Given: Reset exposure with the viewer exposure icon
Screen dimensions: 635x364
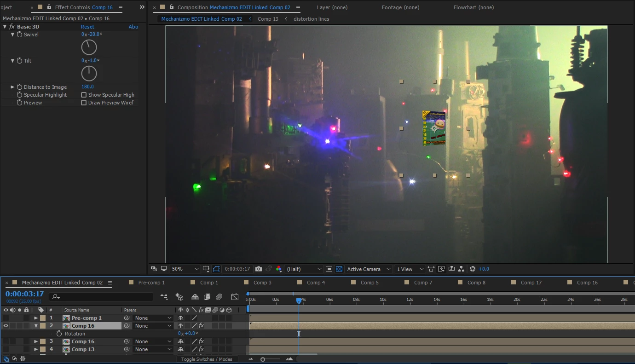Looking at the screenshot, I should [x=472, y=269].
